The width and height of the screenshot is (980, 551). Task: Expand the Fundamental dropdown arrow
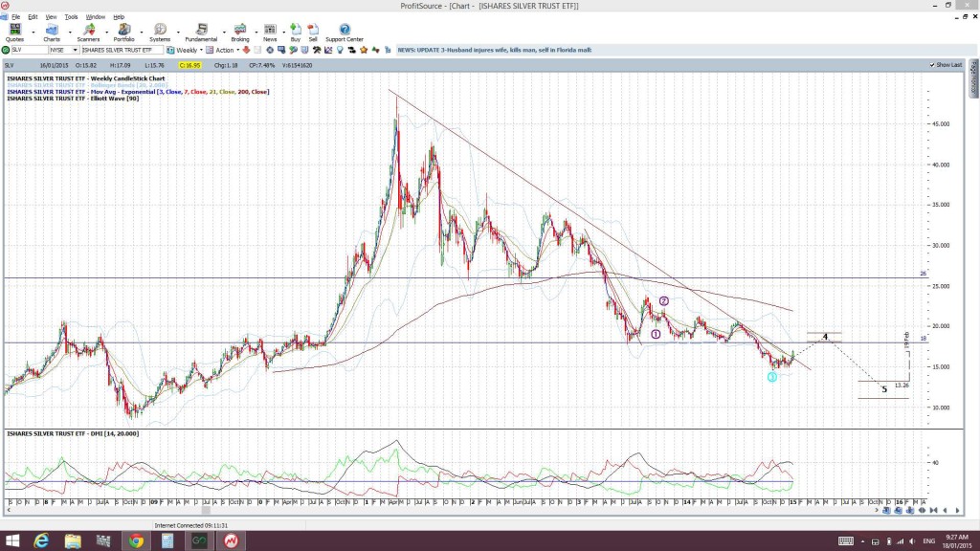tap(224, 32)
